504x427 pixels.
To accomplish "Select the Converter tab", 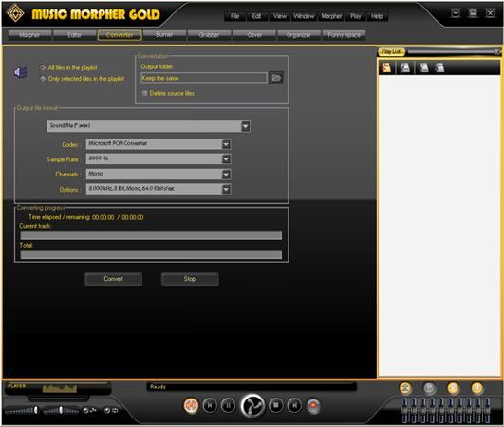I will click(120, 35).
